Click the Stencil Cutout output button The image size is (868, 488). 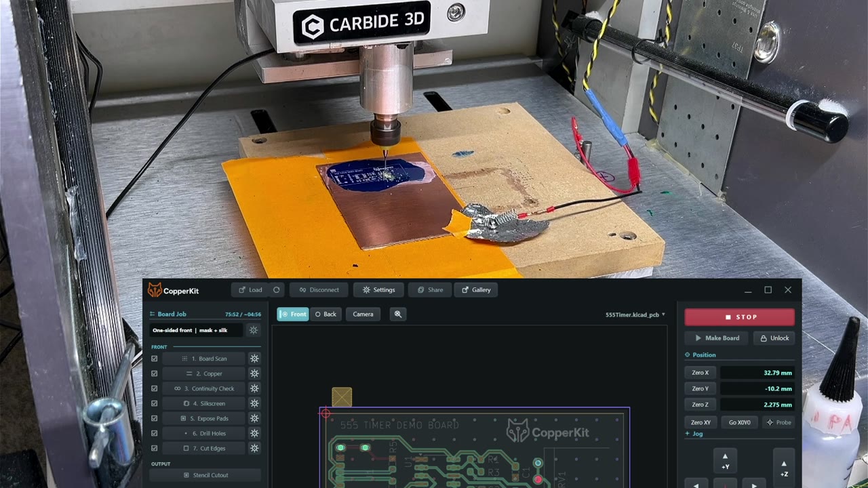pyautogui.click(x=205, y=475)
